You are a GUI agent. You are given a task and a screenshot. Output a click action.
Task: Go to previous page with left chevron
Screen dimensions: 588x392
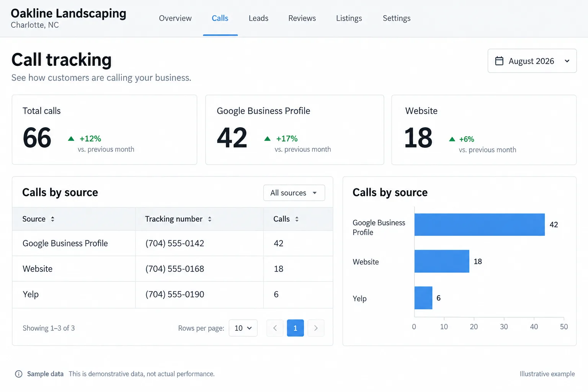pyautogui.click(x=275, y=328)
